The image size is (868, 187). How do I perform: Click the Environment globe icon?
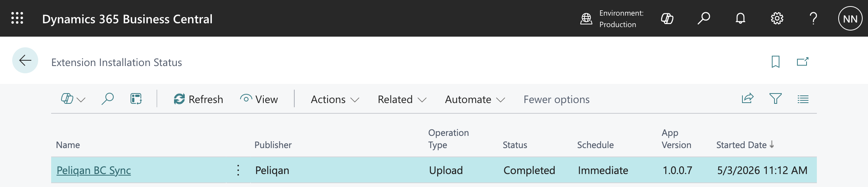[586, 19]
